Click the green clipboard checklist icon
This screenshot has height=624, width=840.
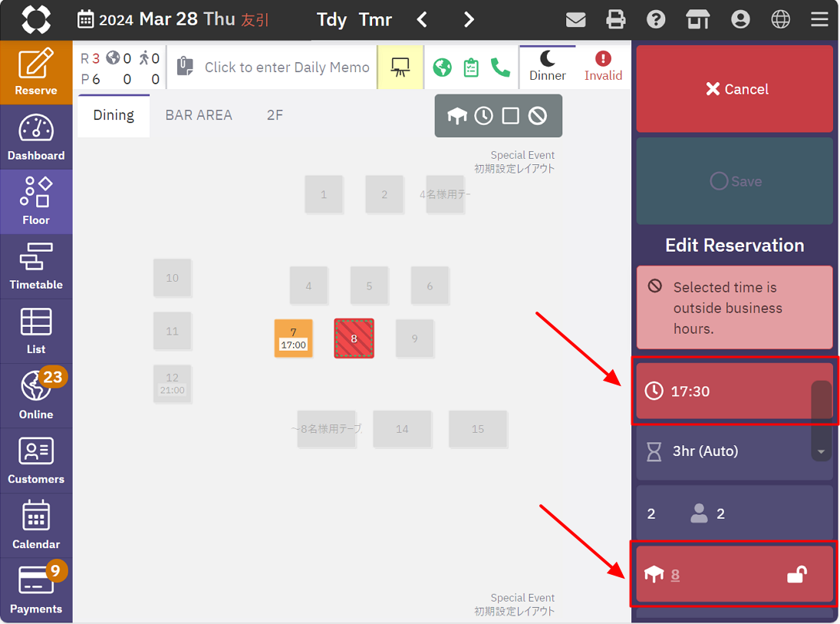[471, 68]
